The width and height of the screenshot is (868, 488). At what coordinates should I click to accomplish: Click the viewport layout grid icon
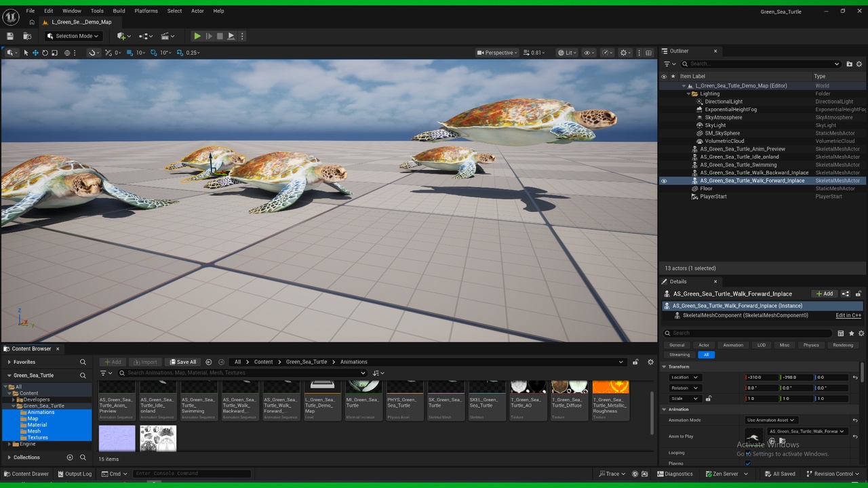pyautogui.click(x=648, y=53)
